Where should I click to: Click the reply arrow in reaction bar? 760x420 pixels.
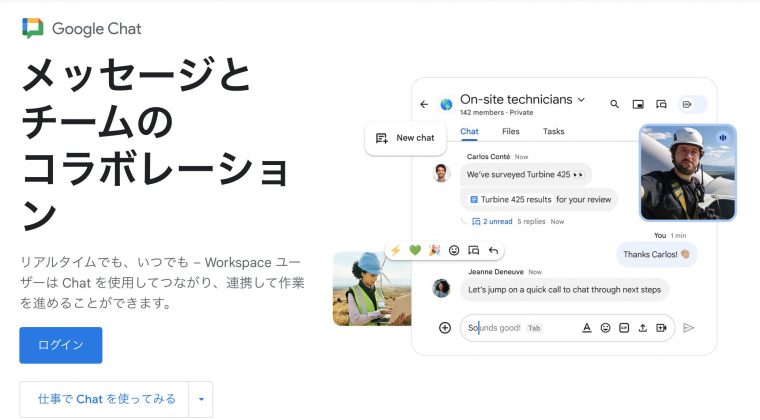(x=493, y=250)
